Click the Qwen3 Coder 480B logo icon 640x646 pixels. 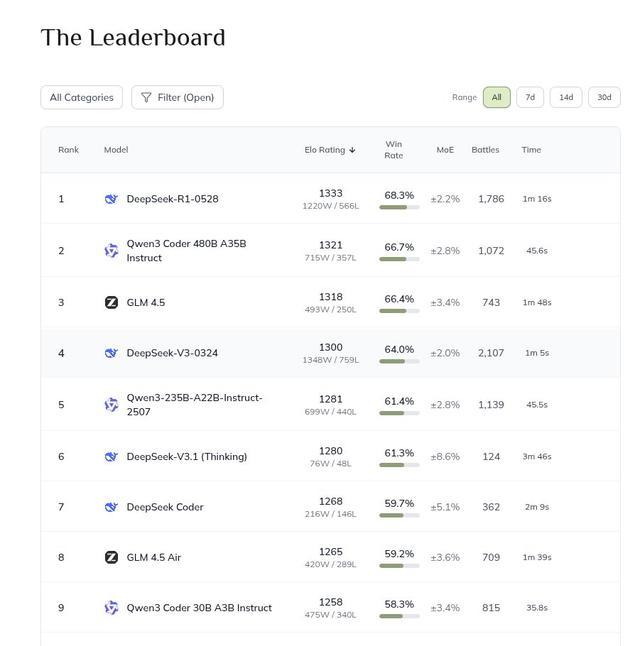111,251
